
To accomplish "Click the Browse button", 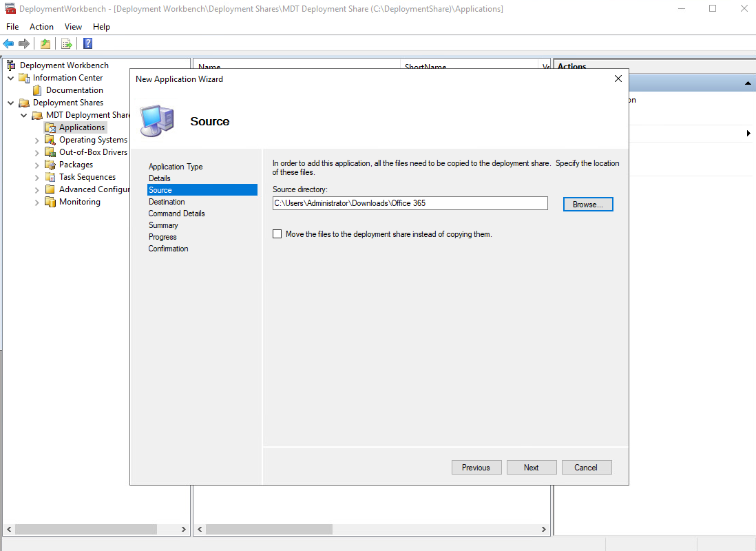I will [x=588, y=205].
